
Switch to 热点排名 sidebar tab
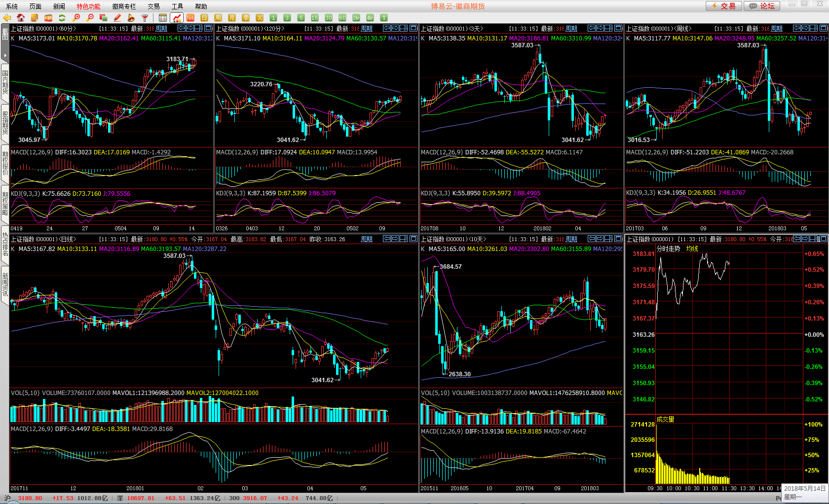point(5,244)
